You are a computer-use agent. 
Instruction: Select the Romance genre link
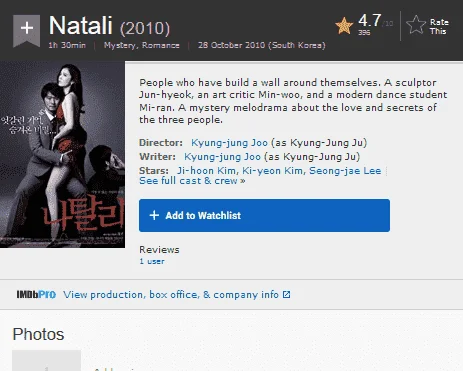[x=161, y=45]
